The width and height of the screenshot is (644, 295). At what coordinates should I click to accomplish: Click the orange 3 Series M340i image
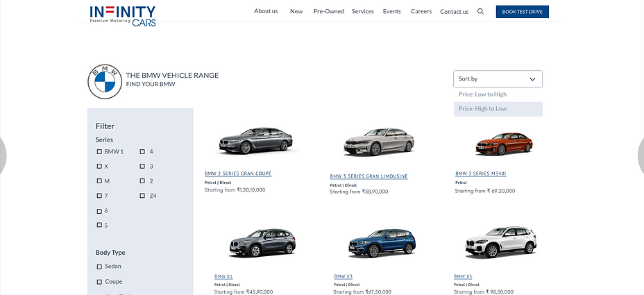point(504,144)
